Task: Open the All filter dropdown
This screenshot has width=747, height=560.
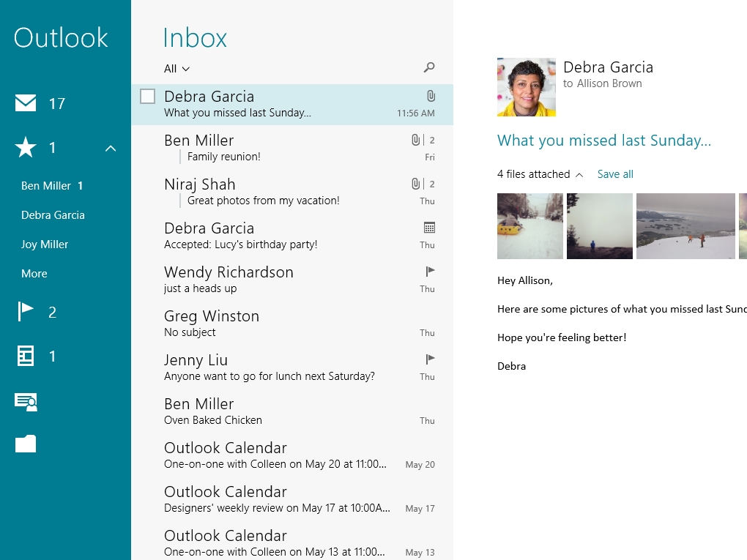Action: click(x=176, y=69)
